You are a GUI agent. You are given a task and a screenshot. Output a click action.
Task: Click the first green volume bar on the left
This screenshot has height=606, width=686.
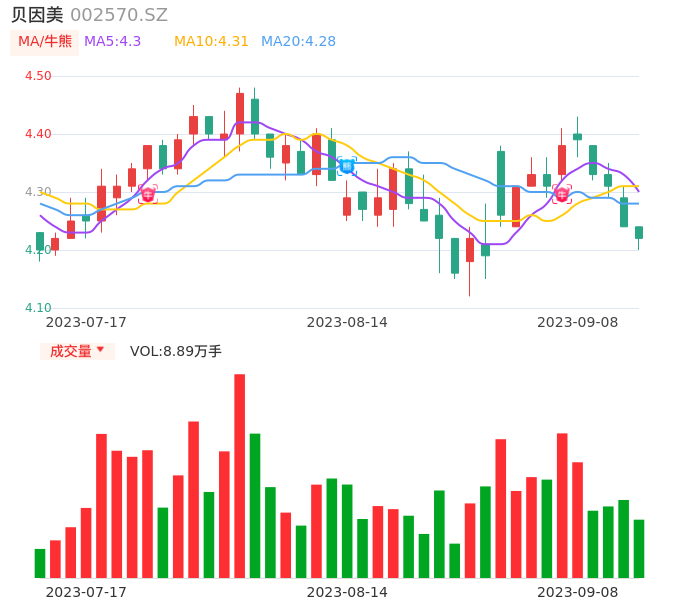click(40, 563)
